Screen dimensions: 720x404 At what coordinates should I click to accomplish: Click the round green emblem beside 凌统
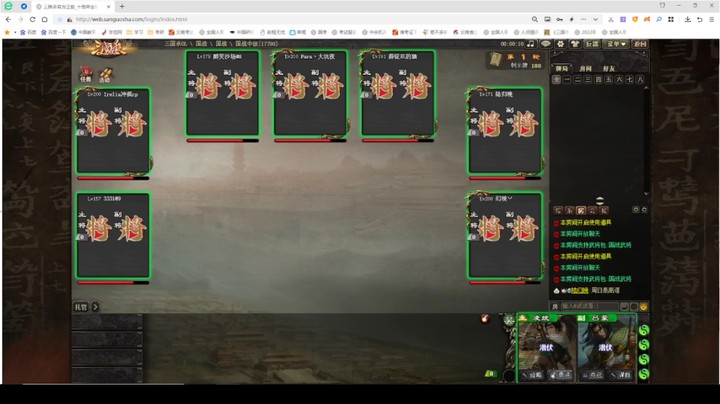[509, 320]
